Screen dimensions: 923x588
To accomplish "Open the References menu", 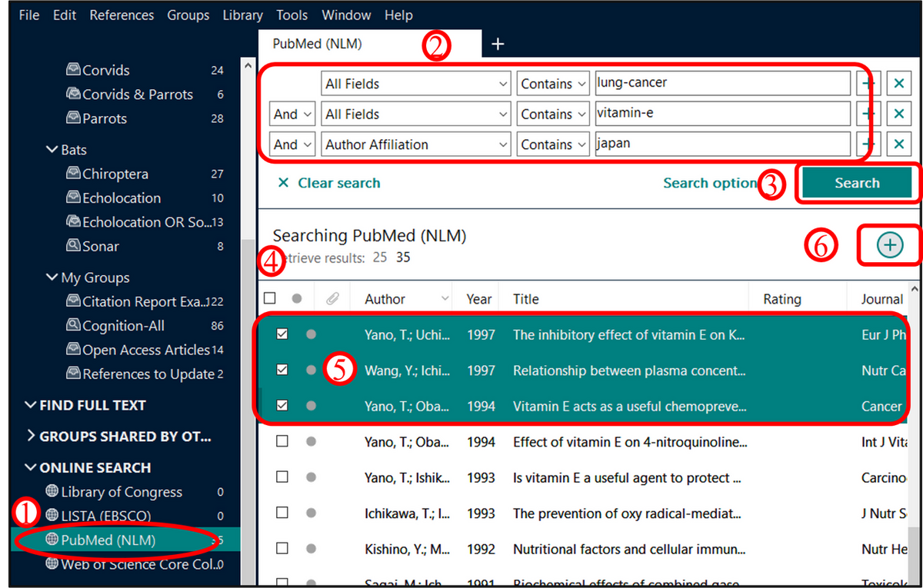I will pos(122,15).
